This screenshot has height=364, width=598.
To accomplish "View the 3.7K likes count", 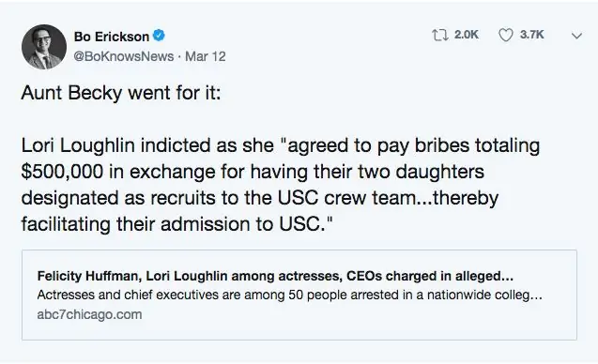I will pyautogui.click(x=531, y=35).
